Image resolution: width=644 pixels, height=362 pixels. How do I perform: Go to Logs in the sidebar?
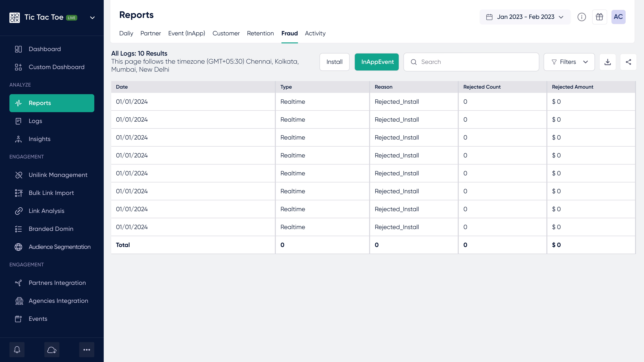pyautogui.click(x=52, y=121)
